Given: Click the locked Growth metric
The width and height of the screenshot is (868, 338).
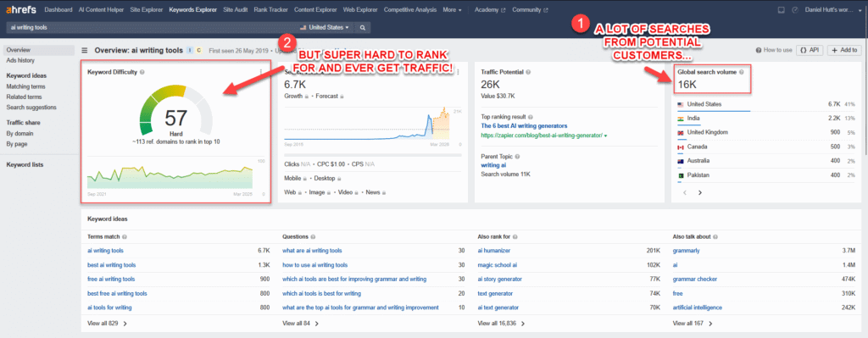Looking at the screenshot, I should coord(295,96).
